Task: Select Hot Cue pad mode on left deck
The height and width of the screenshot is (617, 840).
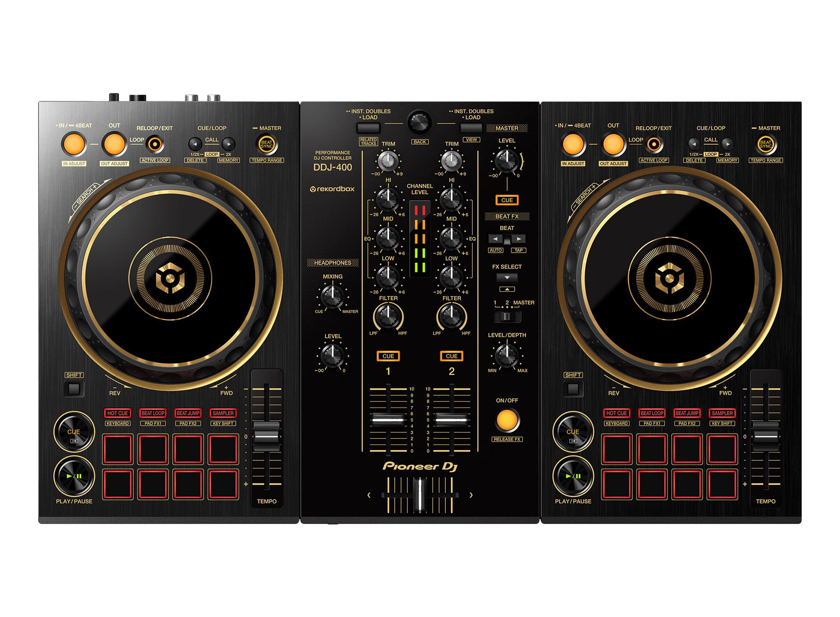Action: 117,413
